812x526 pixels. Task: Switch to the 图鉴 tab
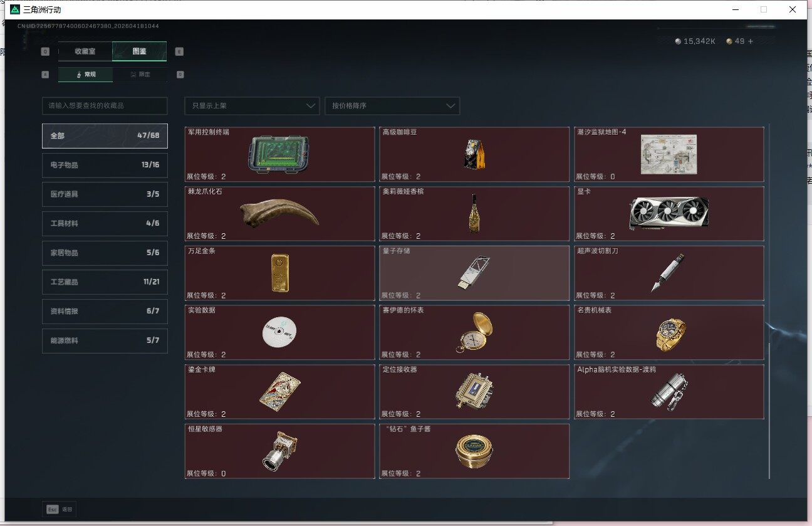[x=139, y=51]
